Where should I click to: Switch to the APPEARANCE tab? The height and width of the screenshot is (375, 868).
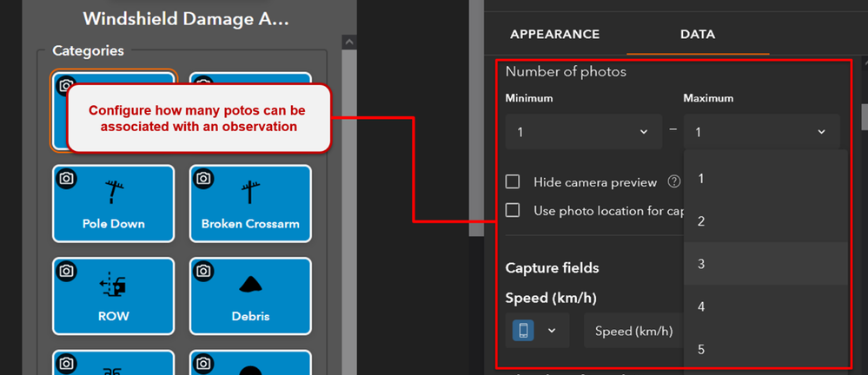coord(554,35)
